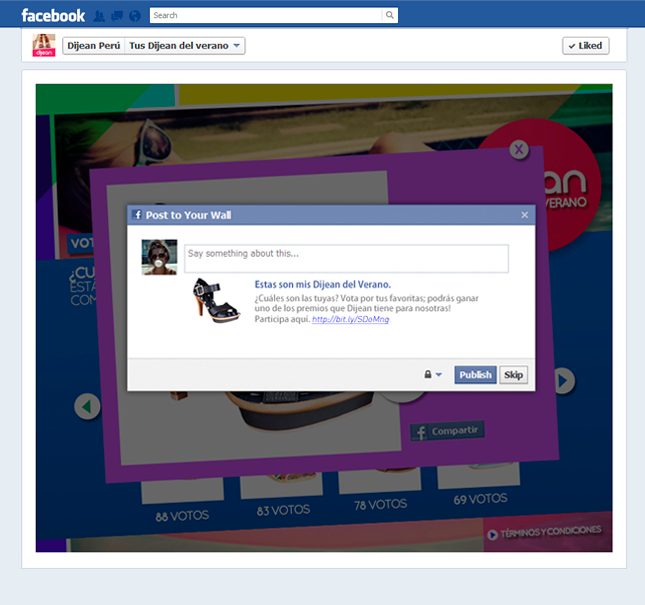The height and width of the screenshot is (605, 645).
Task: Click the Post to Your Wall title text
Action: click(x=188, y=215)
